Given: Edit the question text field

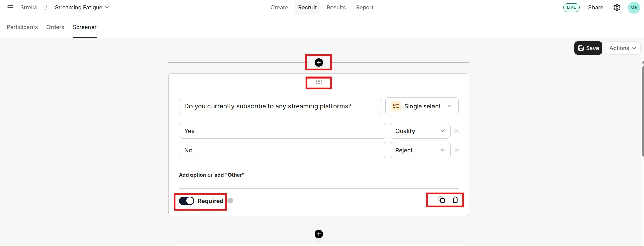Looking at the screenshot, I should pos(280,106).
